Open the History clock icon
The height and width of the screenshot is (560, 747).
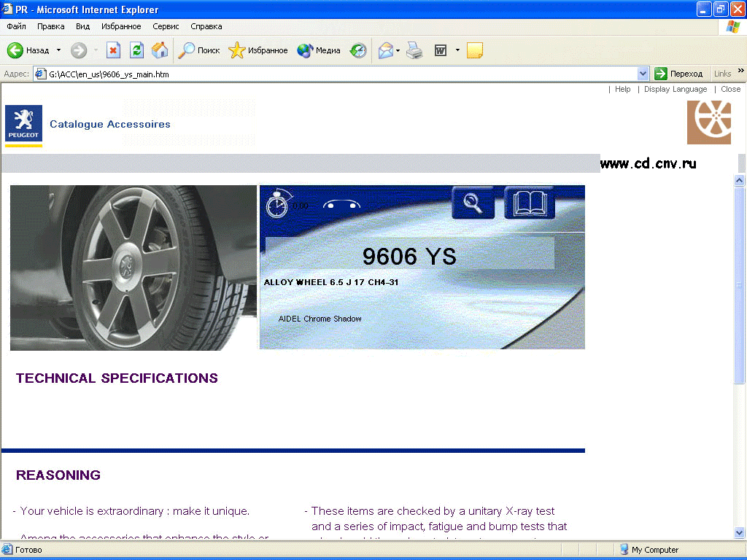(x=357, y=50)
